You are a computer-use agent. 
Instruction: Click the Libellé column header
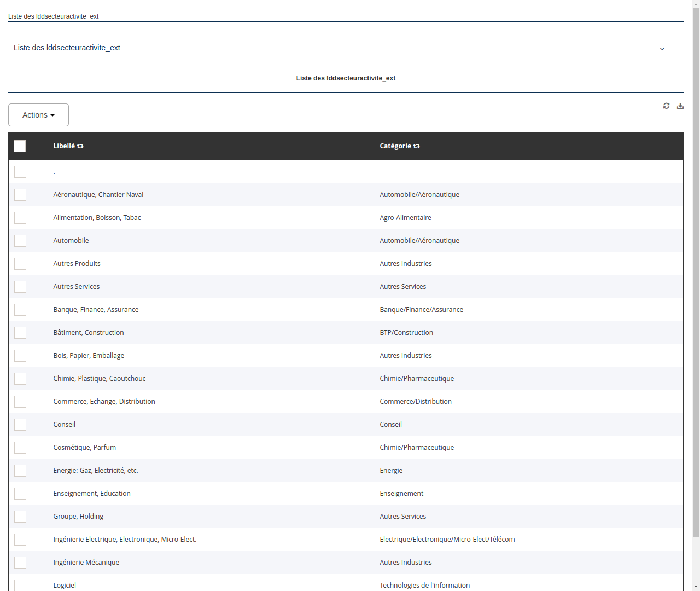click(x=63, y=146)
